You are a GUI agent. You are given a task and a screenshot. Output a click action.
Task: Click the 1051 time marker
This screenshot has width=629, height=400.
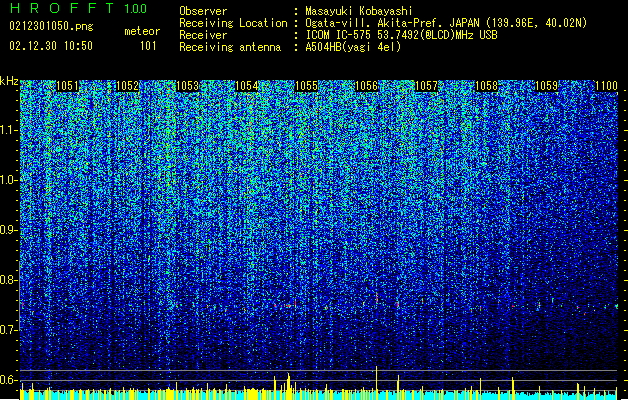click(x=67, y=86)
